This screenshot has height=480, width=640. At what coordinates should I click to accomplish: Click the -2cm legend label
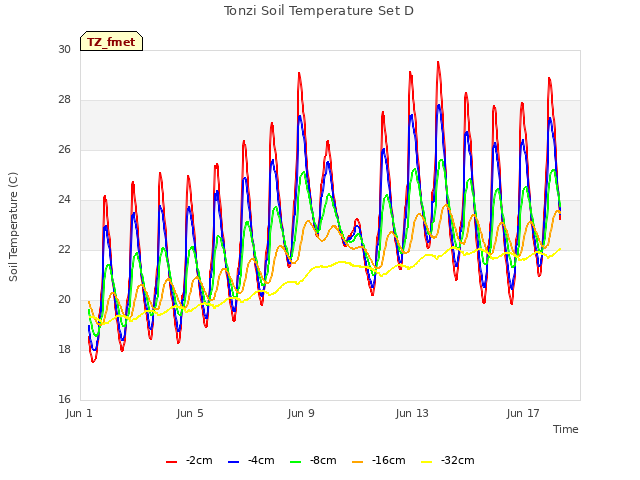[199, 460]
